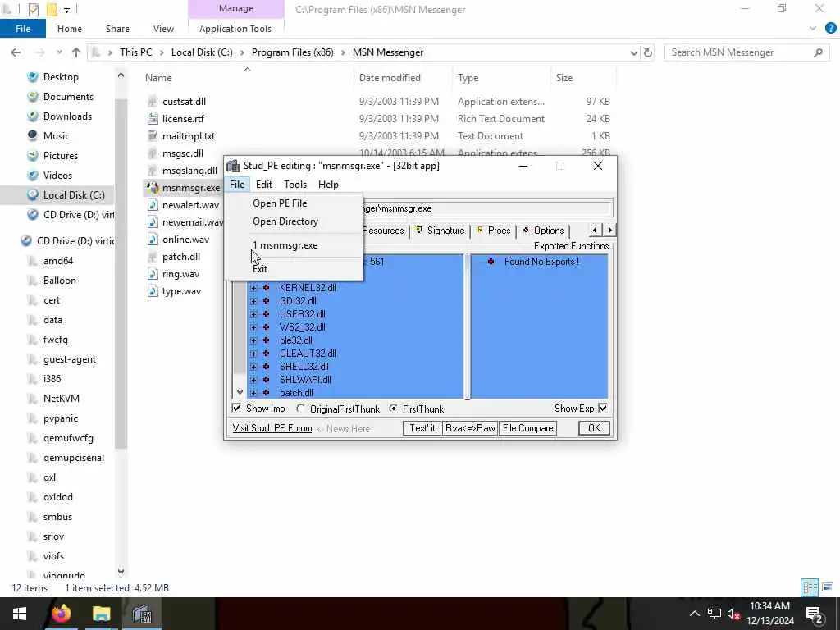The height and width of the screenshot is (630, 840).
Task: Click the newalert.wav audio icon
Action: click(153, 204)
